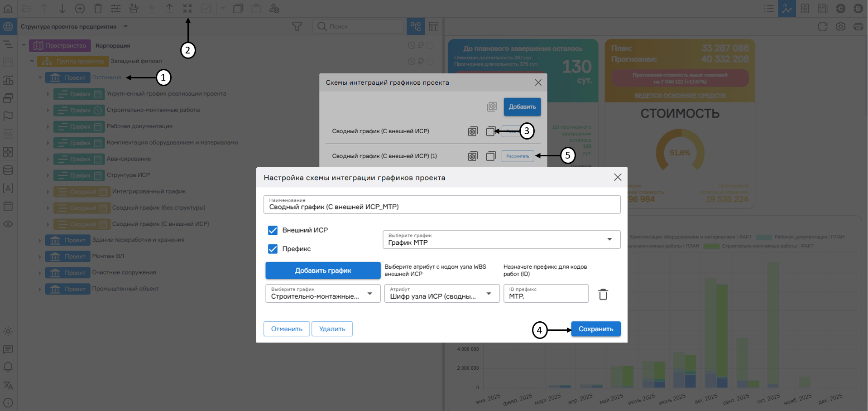Click the copy icon for the first Сводный график row
Screen dimensions: 868x411
tap(490, 131)
